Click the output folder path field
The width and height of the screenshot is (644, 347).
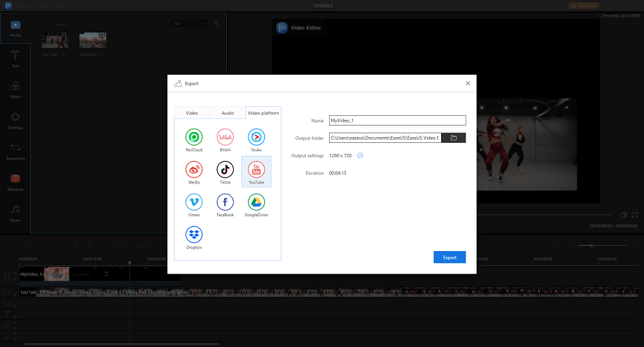click(384, 138)
